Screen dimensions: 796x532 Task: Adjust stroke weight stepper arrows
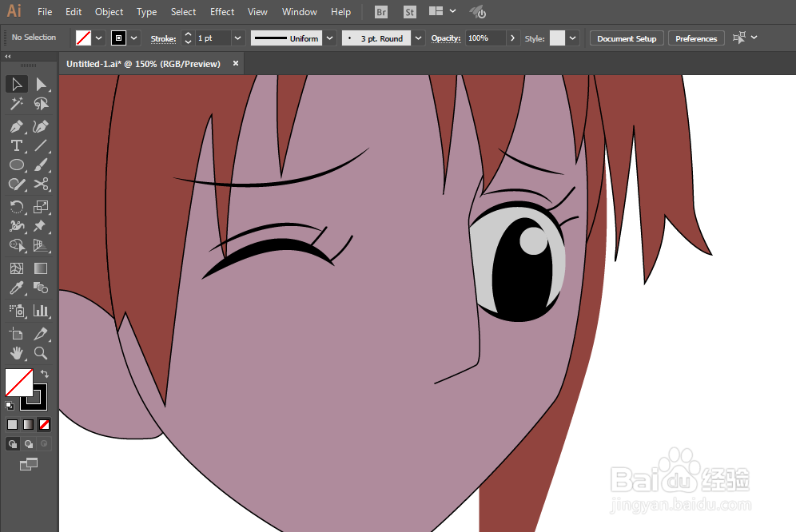tap(189, 38)
